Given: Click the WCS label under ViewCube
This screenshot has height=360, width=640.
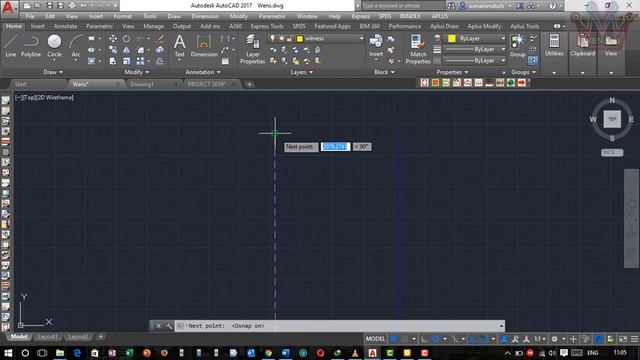Looking at the screenshot, I should [x=611, y=152].
